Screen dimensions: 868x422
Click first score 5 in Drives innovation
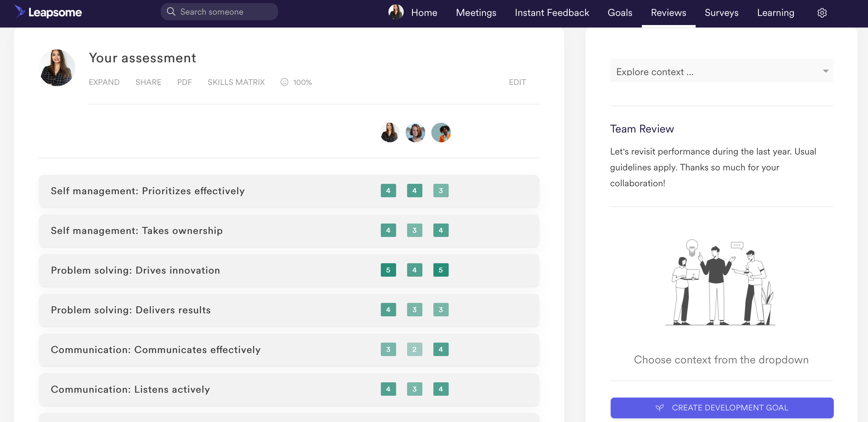[x=388, y=270]
